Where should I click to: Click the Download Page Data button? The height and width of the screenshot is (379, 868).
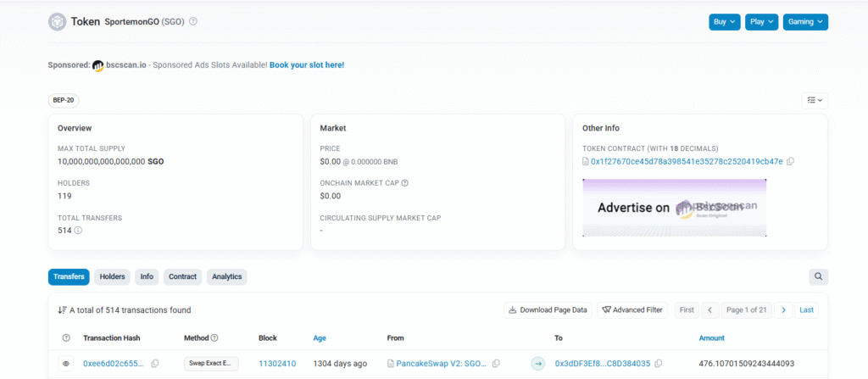(548, 309)
